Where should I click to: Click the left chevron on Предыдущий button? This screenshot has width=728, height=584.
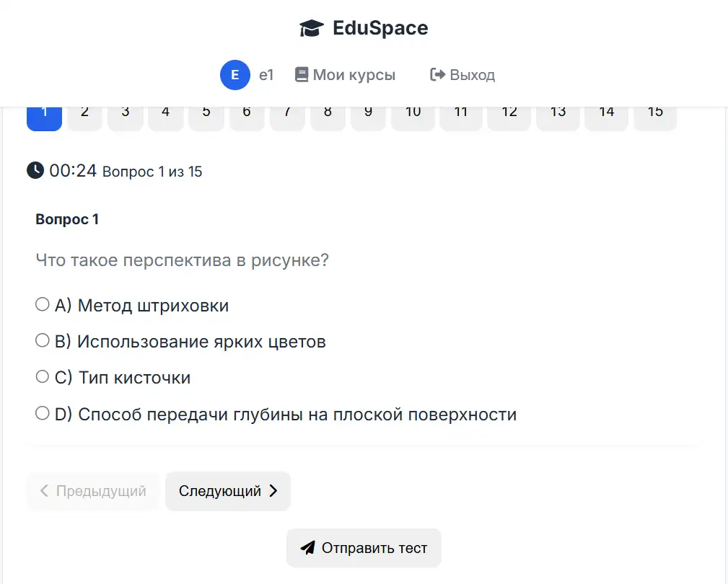pos(43,491)
